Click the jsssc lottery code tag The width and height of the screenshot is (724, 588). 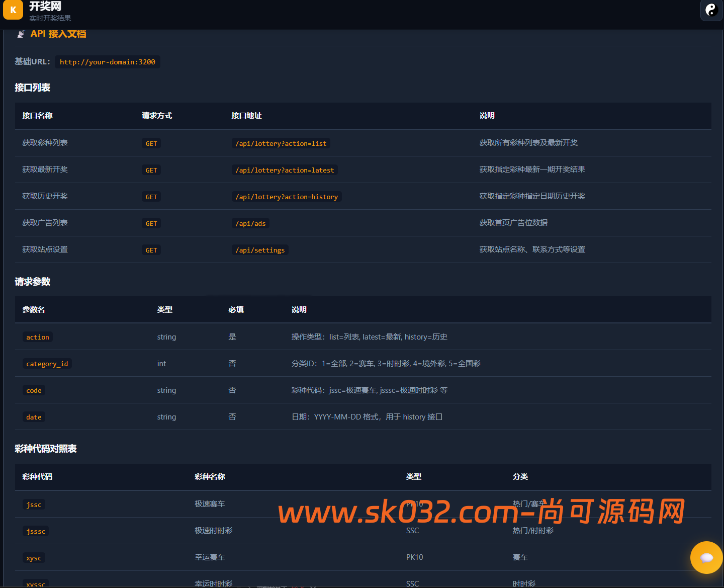pos(36,531)
